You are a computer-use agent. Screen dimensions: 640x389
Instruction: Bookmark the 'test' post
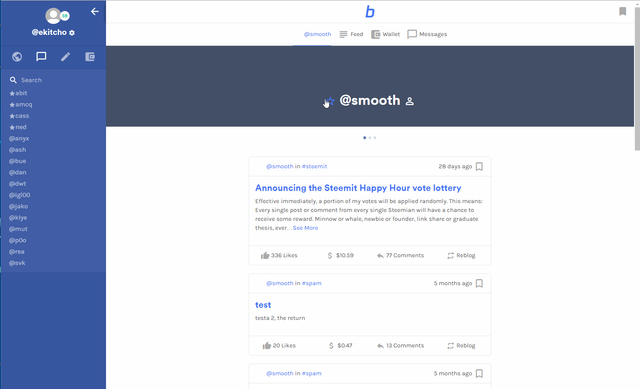(480, 283)
